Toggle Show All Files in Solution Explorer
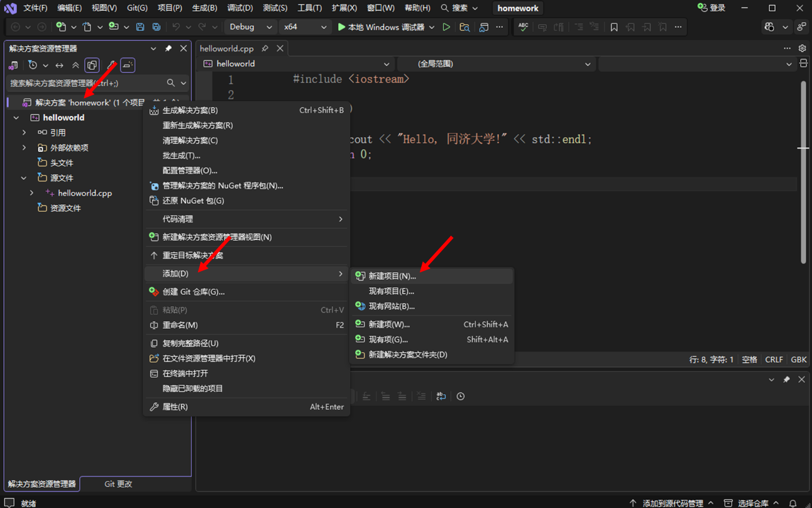 click(92, 65)
